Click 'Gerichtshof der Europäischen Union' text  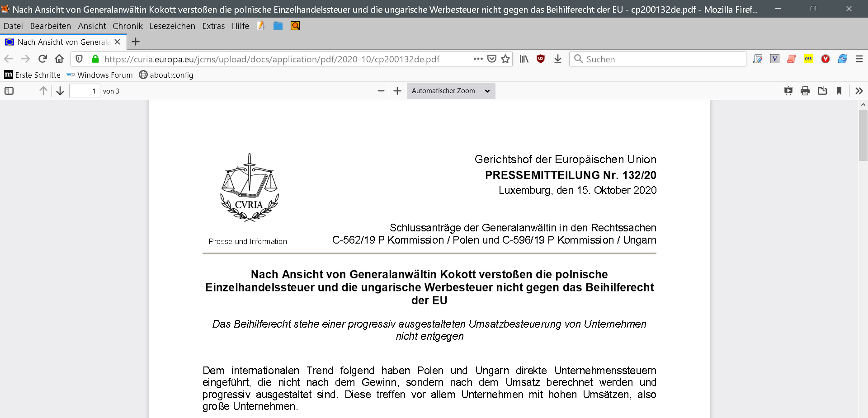click(x=566, y=160)
